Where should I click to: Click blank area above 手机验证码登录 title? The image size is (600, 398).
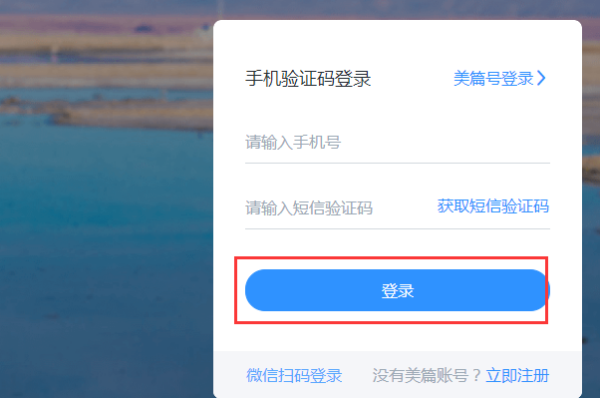click(x=397, y=44)
